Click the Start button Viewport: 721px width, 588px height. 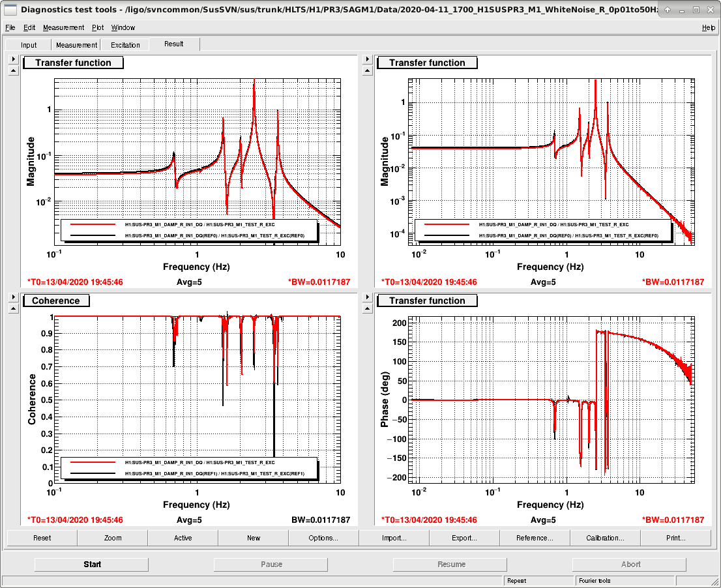click(91, 565)
